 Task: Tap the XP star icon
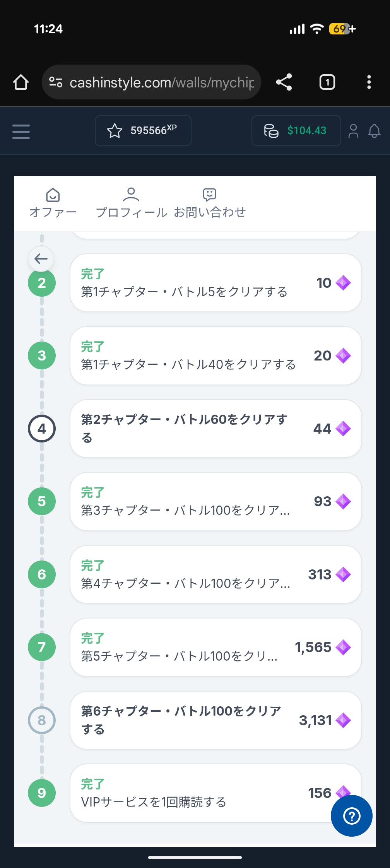click(x=115, y=131)
